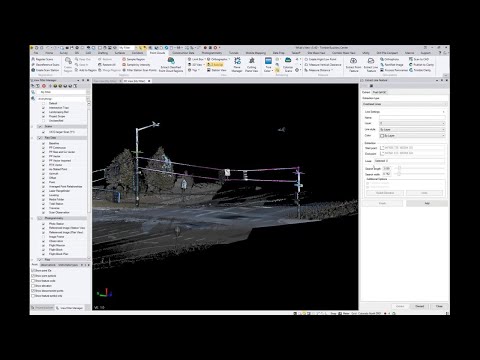Open the Extraction type dropdown
480x360 pixels.
[404, 104]
